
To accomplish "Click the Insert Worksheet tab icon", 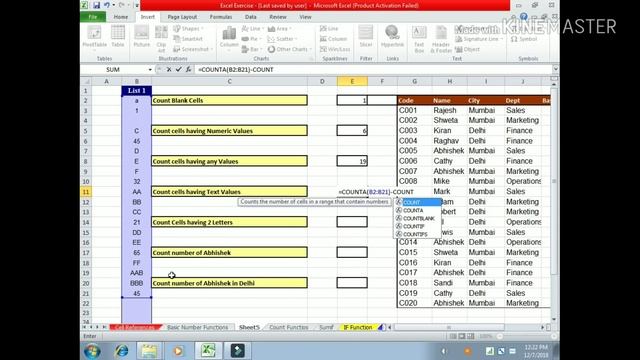I will pos(381,327).
